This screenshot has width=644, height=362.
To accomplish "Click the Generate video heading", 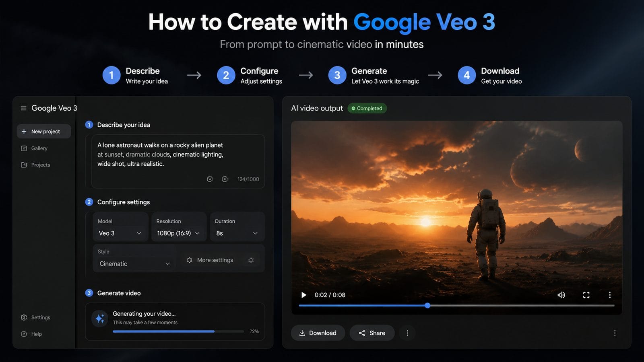I will 119,293.
